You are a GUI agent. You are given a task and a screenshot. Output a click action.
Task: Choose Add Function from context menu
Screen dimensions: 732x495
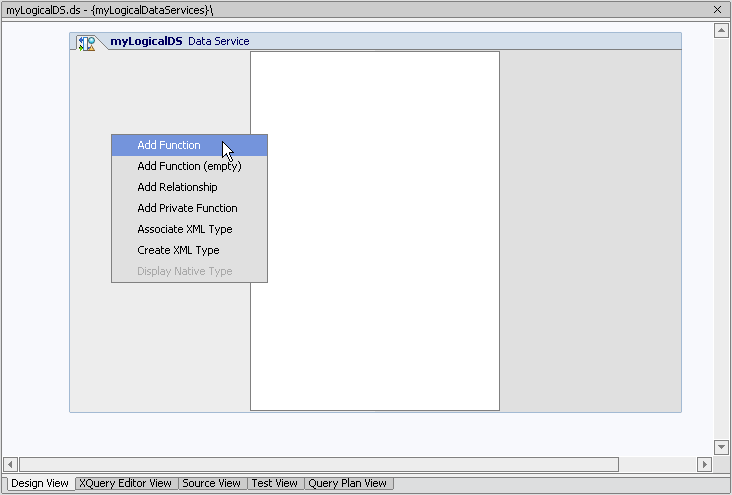click(189, 145)
